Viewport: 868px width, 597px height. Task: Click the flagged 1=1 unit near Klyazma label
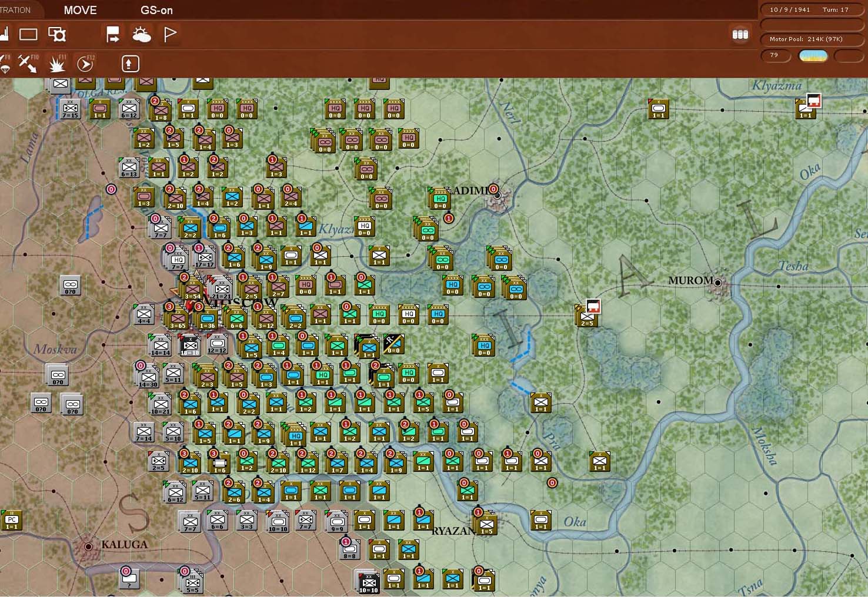coord(805,108)
